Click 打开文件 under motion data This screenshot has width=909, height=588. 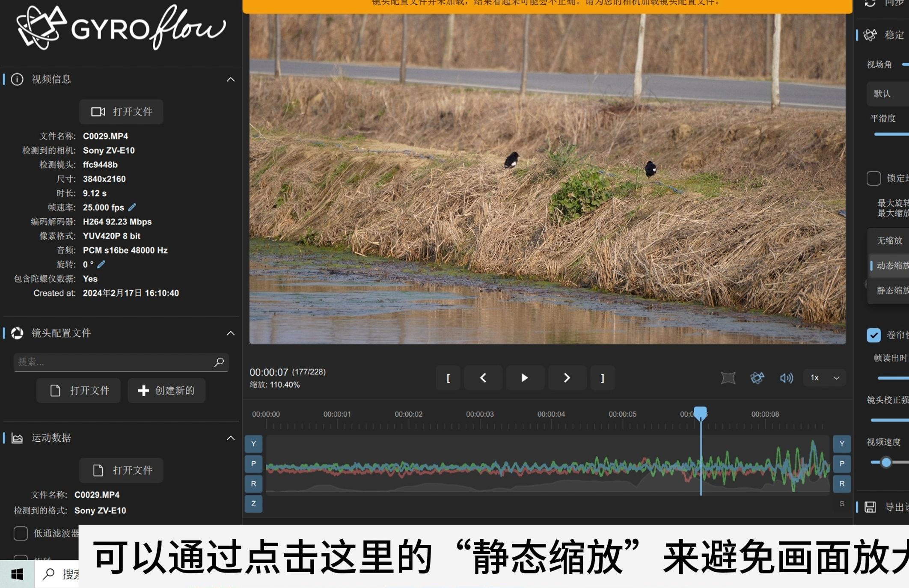[121, 470]
